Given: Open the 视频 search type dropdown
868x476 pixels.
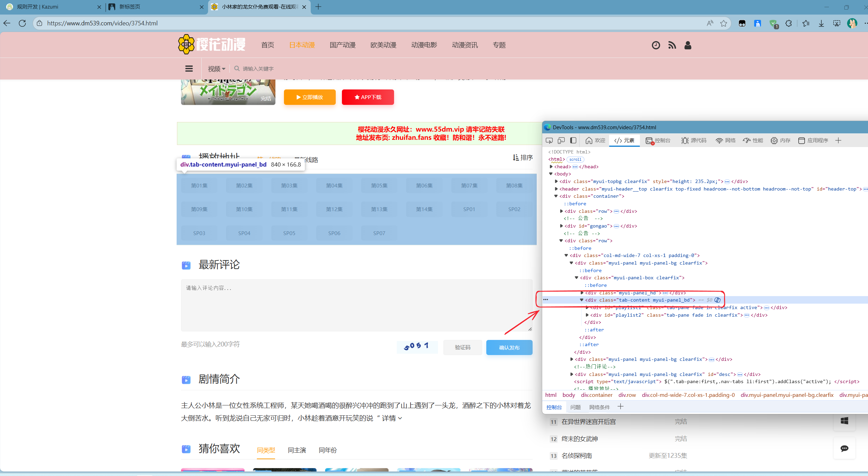Looking at the screenshot, I should tap(216, 69).
